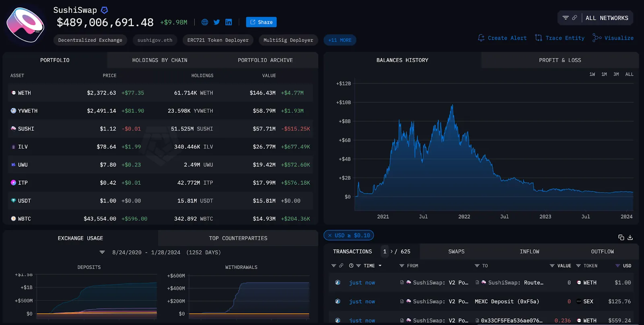This screenshot has height=325, width=644.
Task: Switch chart range to ALL
Action: point(629,75)
